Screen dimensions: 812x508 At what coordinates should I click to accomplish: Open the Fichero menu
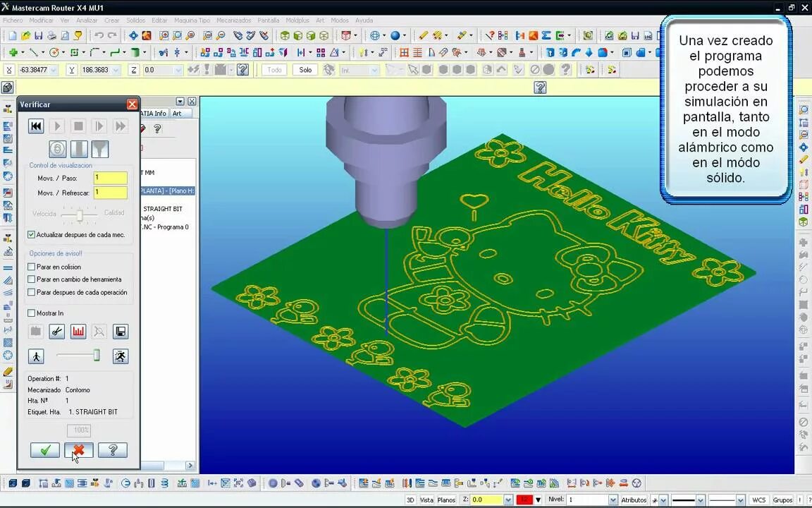point(13,20)
